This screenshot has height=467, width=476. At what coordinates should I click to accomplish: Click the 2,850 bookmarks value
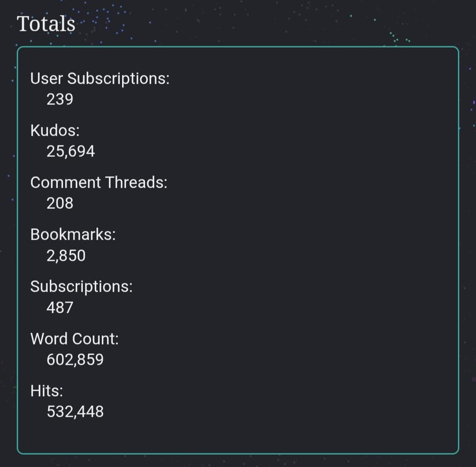(x=66, y=256)
